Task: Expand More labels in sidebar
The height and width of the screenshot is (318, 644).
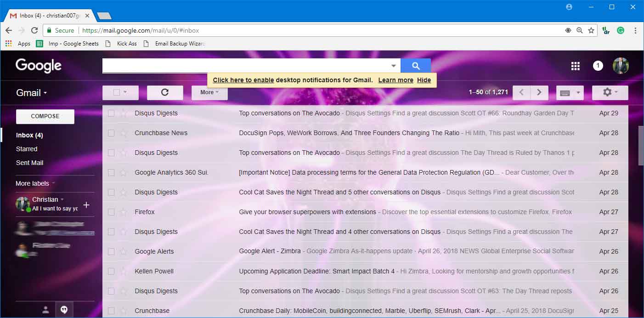Action: click(x=35, y=183)
